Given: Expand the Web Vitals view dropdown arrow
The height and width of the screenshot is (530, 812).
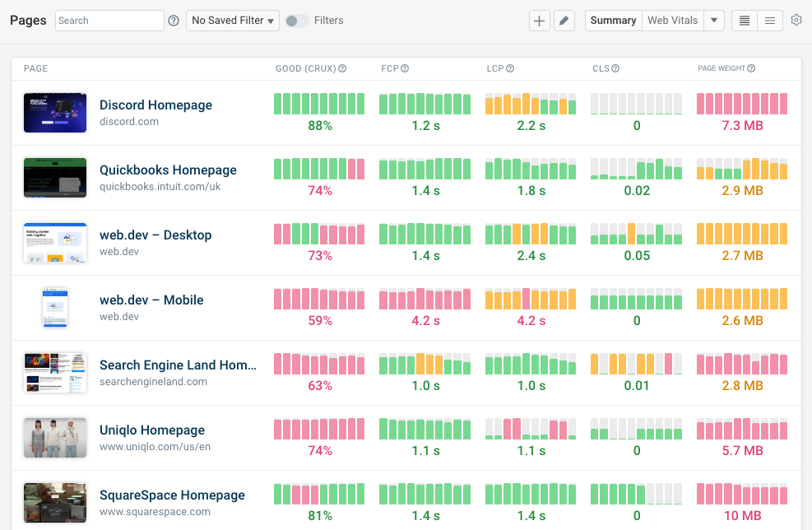Looking at the screenshot, I should pos(712,20).
